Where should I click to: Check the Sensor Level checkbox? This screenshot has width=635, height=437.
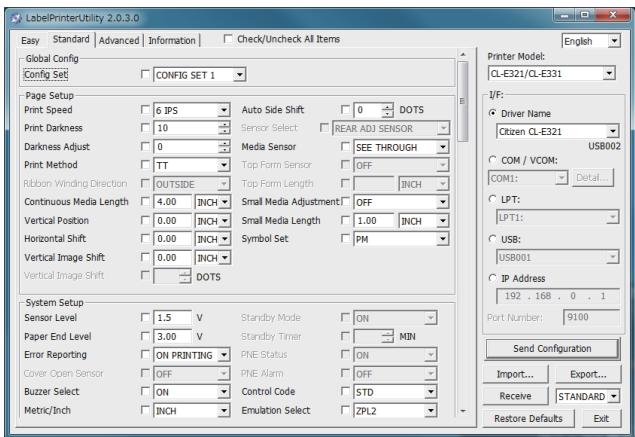[x=145, y=318]
